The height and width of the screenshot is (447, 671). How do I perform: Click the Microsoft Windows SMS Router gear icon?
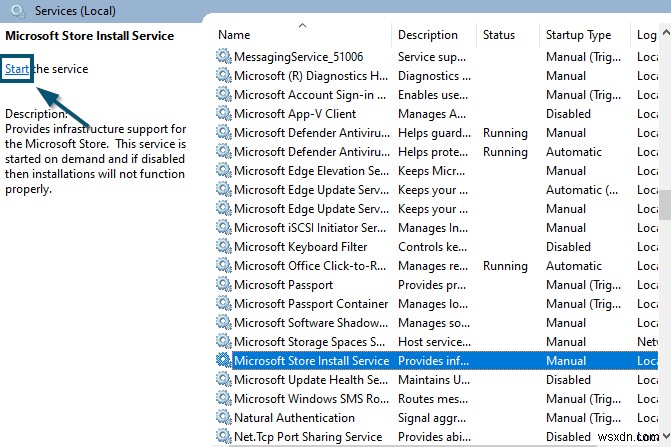coord(224,398)
